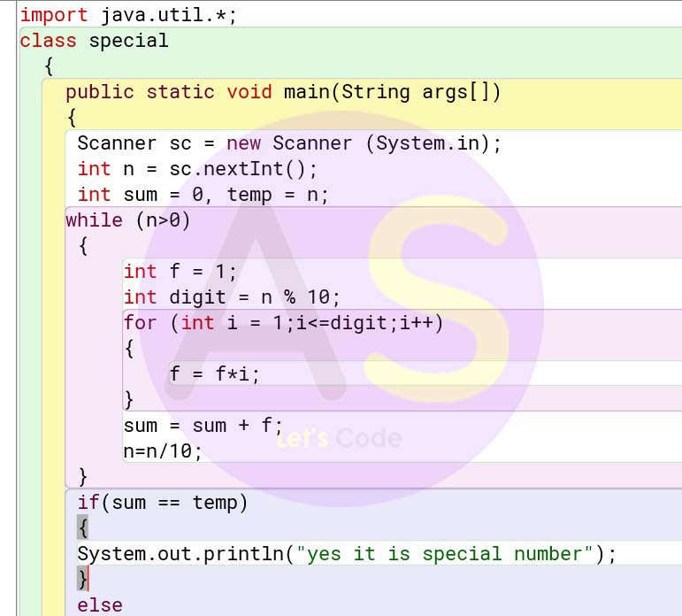
Task: Click the highlighted opening brace after the if statement
Action: 82,527
